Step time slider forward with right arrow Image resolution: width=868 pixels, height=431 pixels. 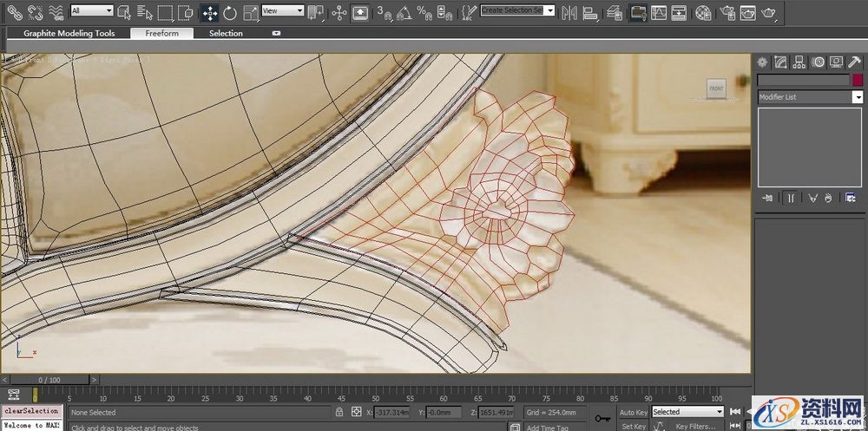coord(94,380)
